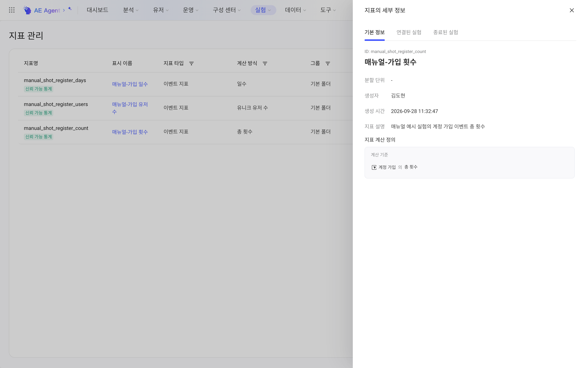
Task: Click the 유니크 유저 수 cell
Action: point(252,108)
